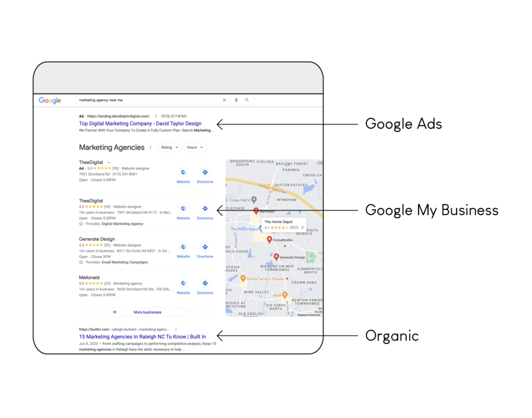Click the Google logo

click(50, 100)
